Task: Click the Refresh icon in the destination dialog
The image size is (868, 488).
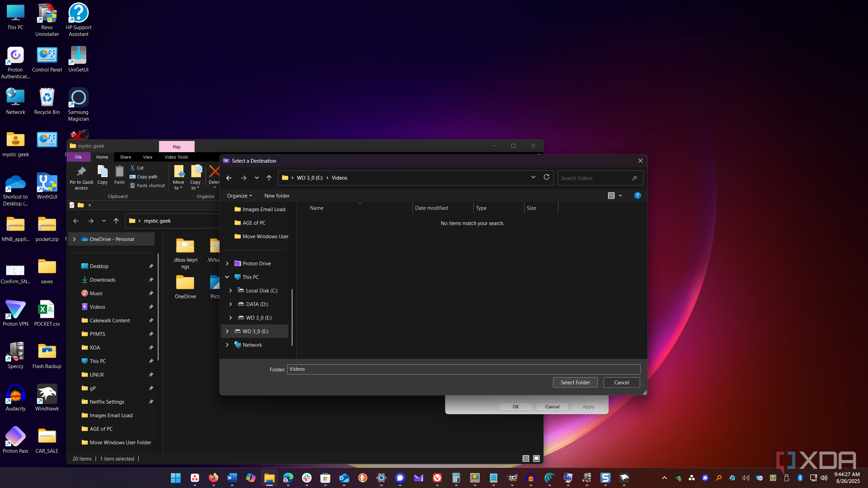Action: pyautogui.click(x=546, y=177)
